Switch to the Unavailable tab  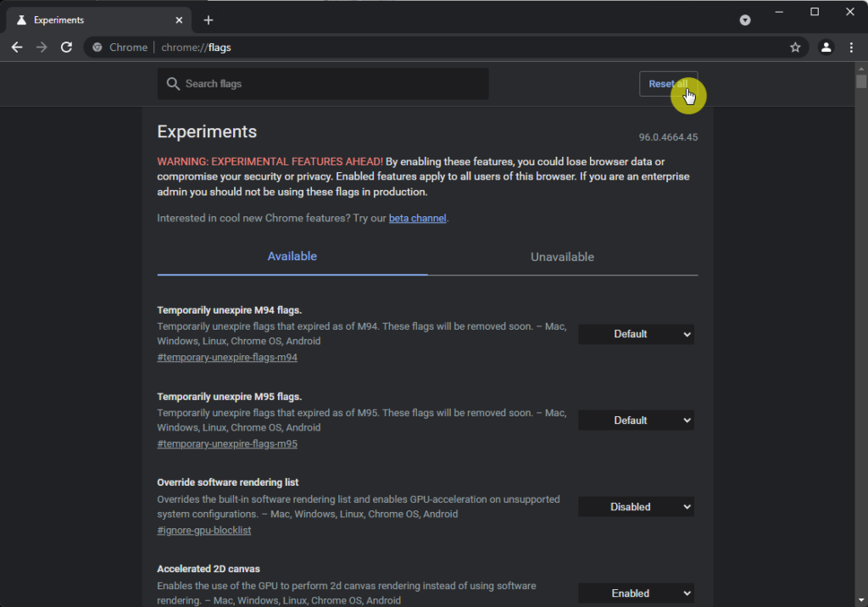pos(563,257)
